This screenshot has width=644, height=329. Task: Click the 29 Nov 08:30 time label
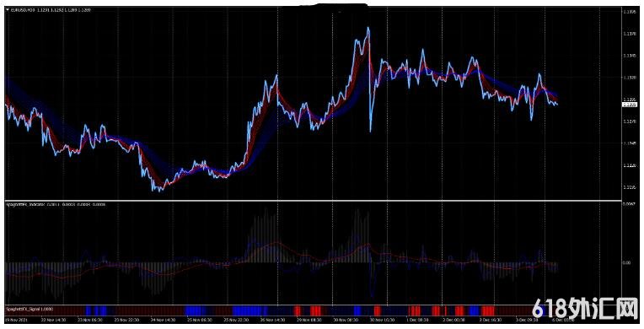click(x=309, y=320)
